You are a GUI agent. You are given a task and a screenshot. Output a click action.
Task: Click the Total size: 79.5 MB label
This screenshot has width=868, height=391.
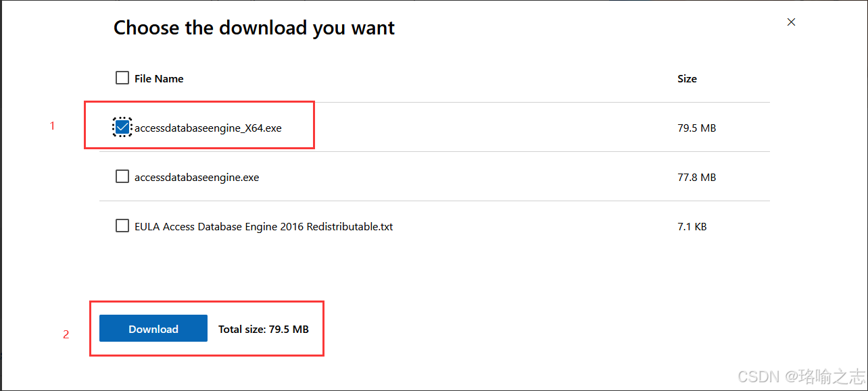[263, 329]
